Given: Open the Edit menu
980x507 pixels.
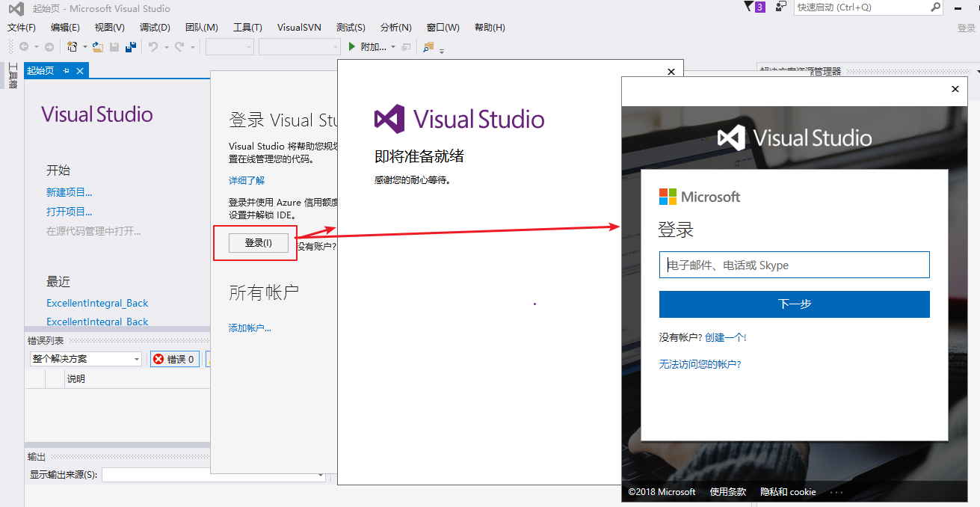Looking at the screenshot, I should pos(65,27).
